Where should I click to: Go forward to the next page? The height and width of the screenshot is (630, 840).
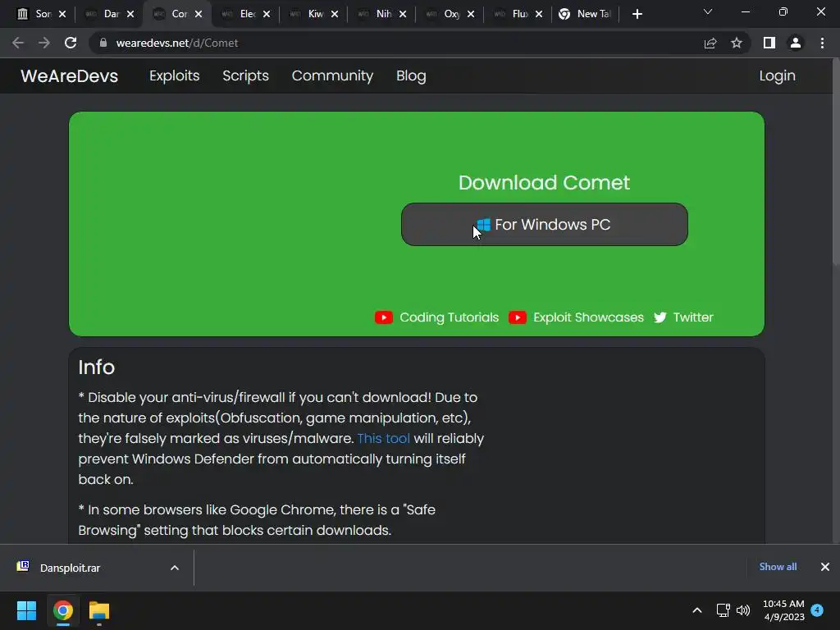tap(44, 43)
